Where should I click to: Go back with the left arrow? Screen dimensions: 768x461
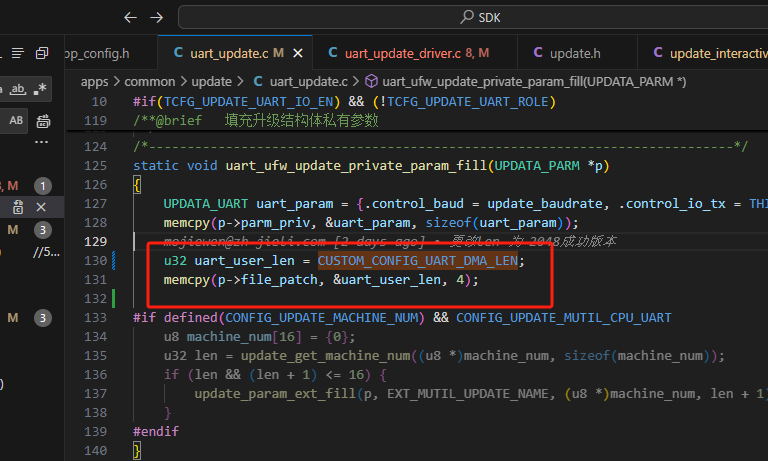point(130,18)
